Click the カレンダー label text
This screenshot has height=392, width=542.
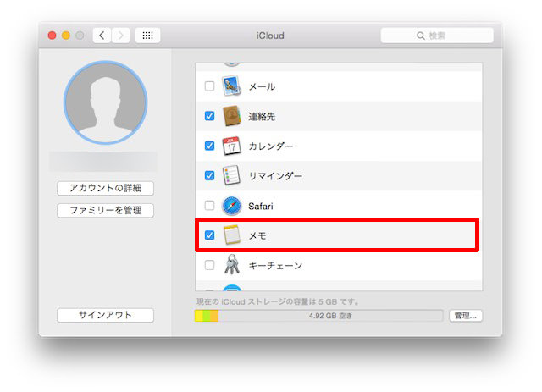pos(271,146)
